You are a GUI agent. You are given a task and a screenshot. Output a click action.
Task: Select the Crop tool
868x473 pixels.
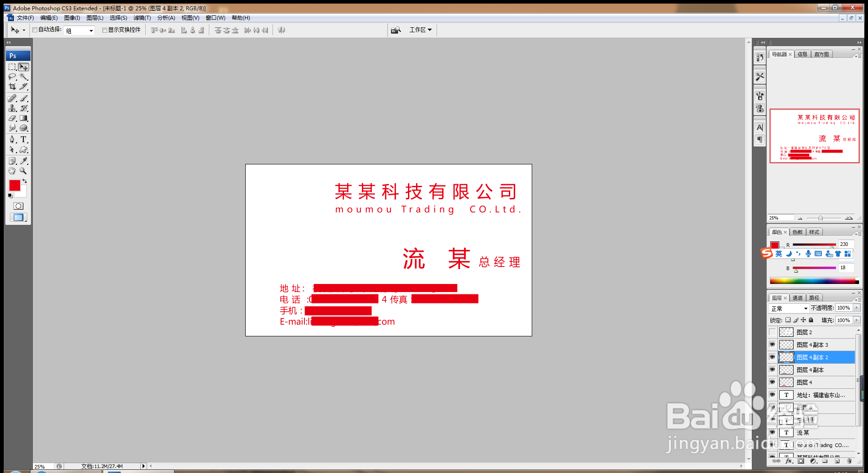12,86
